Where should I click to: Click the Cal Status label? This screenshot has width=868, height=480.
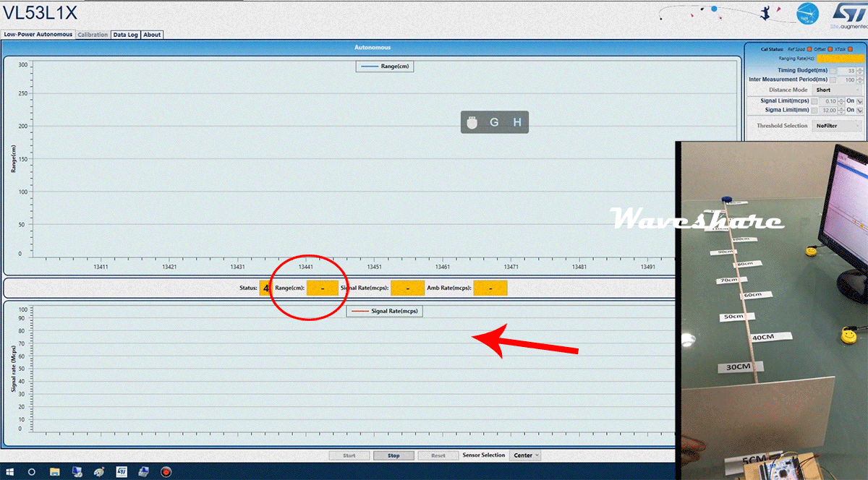click(x=772, y=49)
